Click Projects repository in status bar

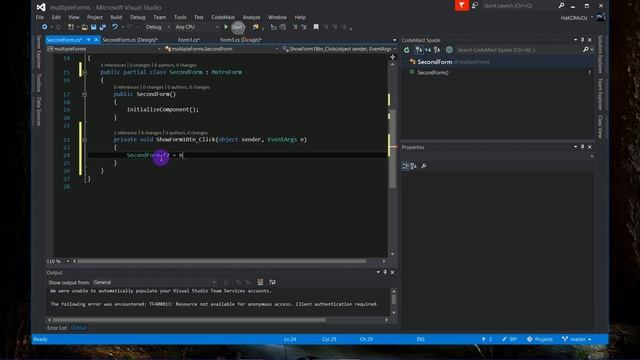(540, 339)
